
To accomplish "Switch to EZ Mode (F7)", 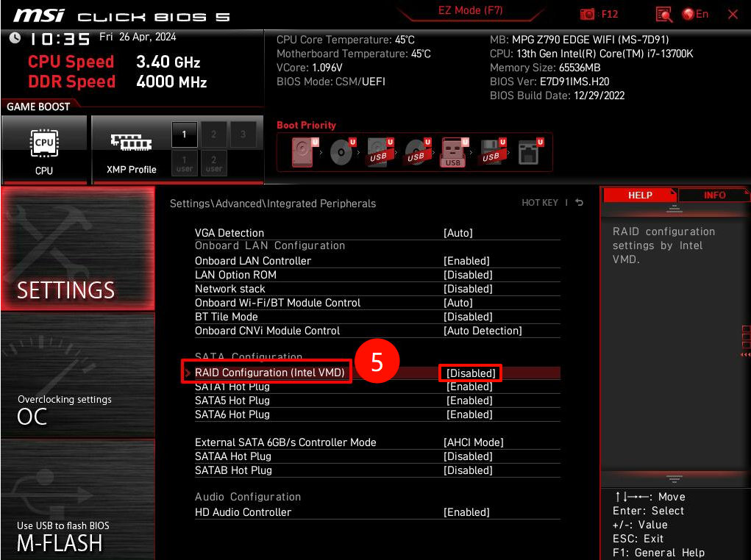I will (x=470, y=10).
